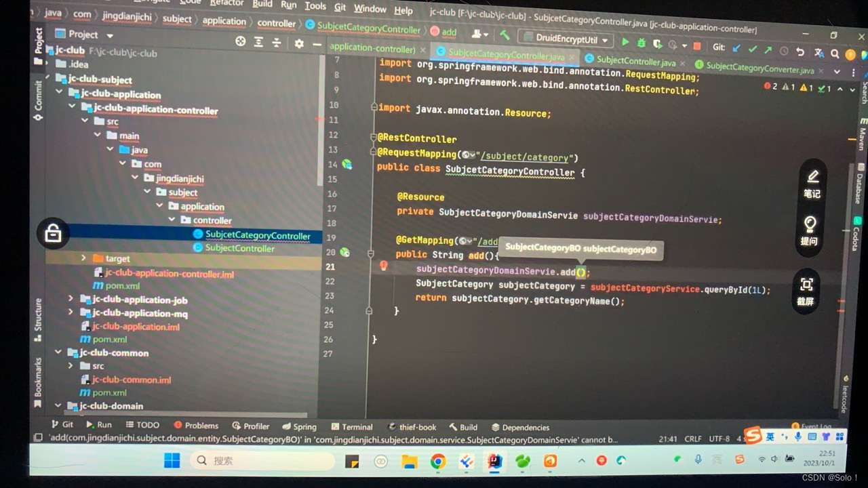
Task: Expand all in Project panel toolbar
Action: [x=258, y=42]
